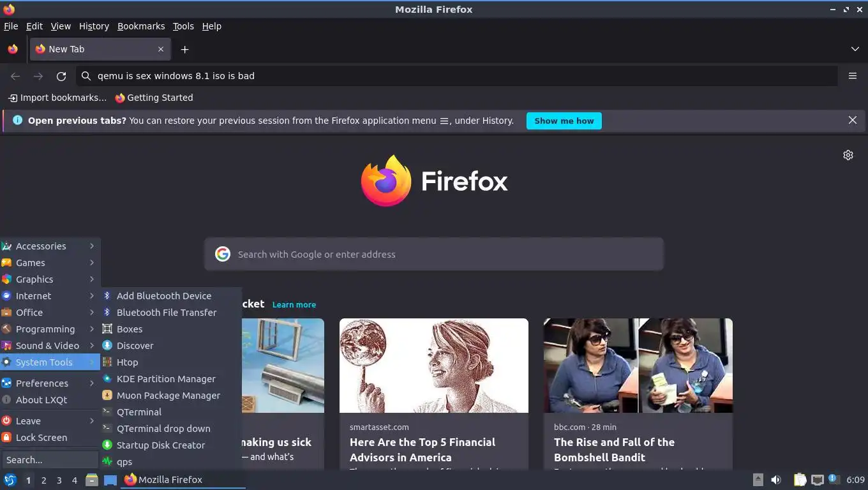
Task: Expand the Programming submenu
Action: [x=50, y=329]
